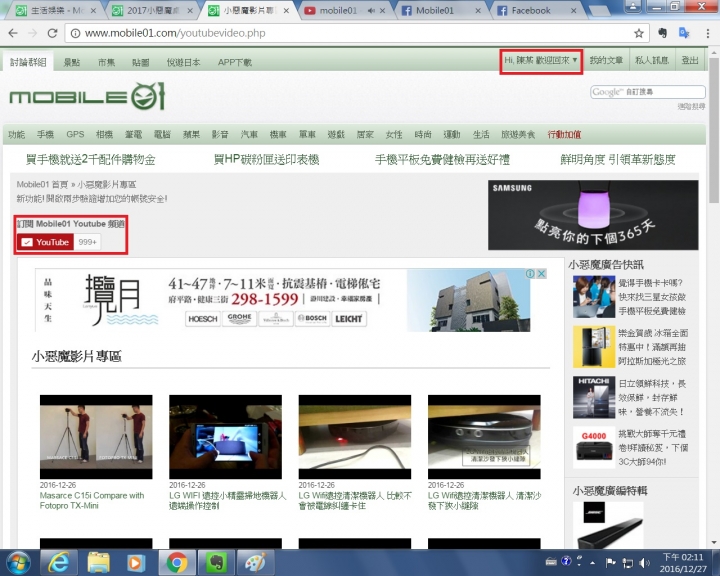Open 鮮明角度 引領革新態度 promo link
The height and width of the screenshot is (576, 720).
[618, 159]
